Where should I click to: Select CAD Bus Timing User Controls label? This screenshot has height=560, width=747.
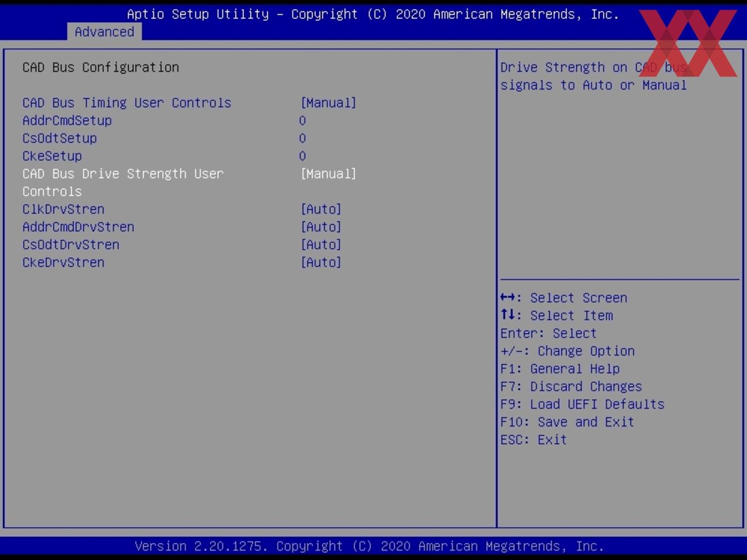(127, 103)
